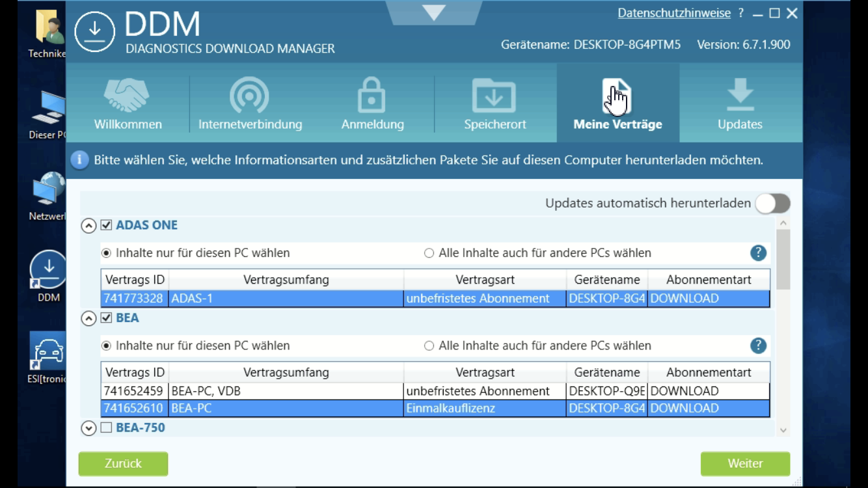Click DESKTOP-Q9E Gerätename cell

607,391
